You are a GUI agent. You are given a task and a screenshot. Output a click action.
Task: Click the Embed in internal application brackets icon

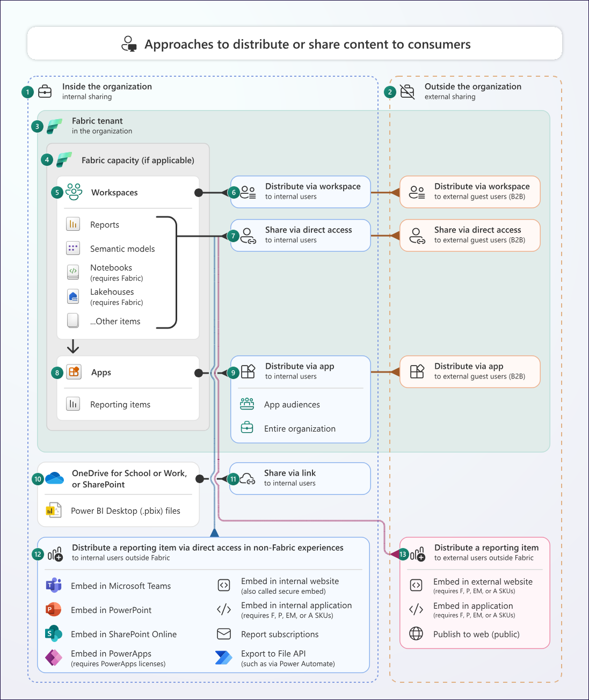tap(224, 609)
